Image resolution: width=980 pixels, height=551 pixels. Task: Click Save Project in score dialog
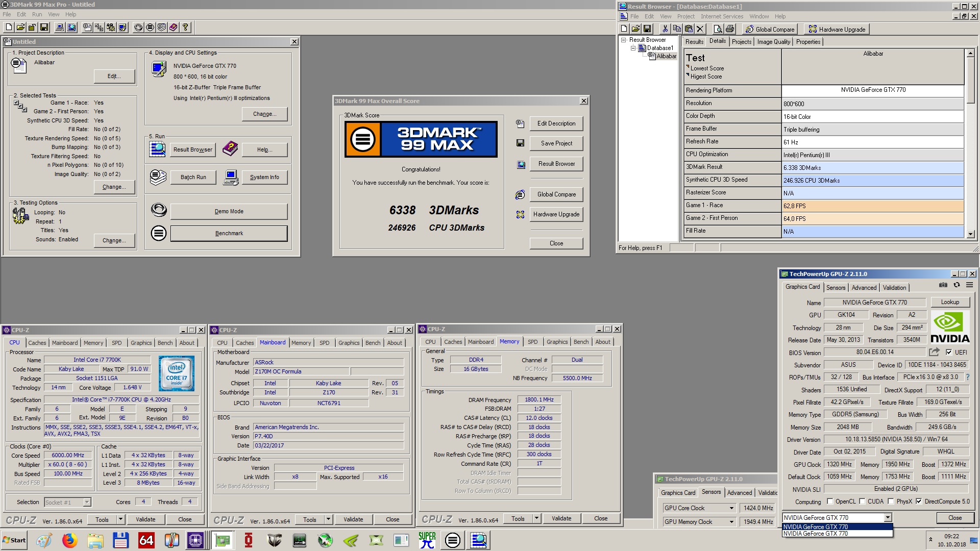556,143
